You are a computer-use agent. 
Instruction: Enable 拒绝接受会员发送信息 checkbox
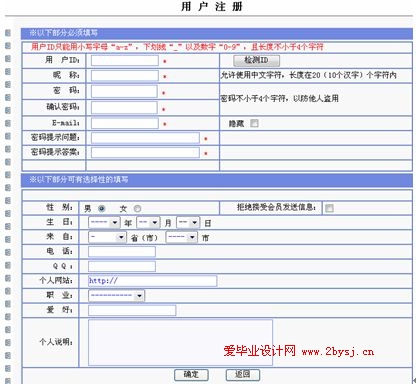[329, 208]
